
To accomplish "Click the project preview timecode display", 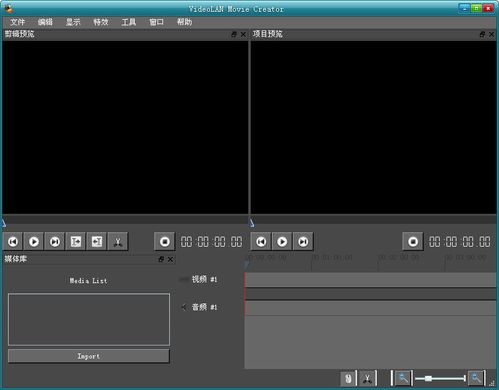I will click(x=459, y=242).
